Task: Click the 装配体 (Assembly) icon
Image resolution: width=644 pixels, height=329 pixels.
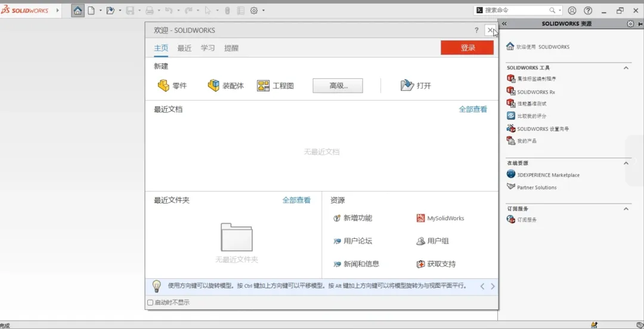Action: pos(213,85)
